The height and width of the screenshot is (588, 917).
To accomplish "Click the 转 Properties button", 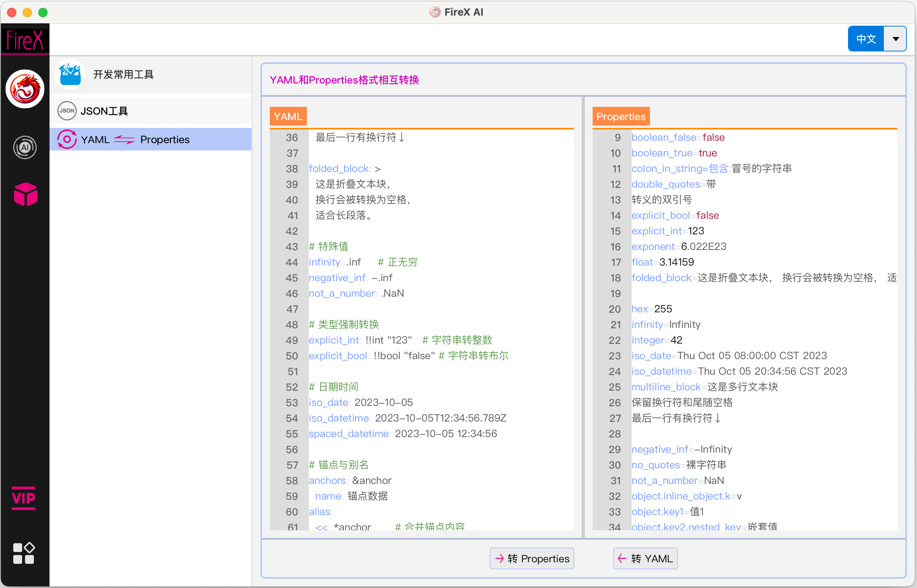I will tap(532, 558).
